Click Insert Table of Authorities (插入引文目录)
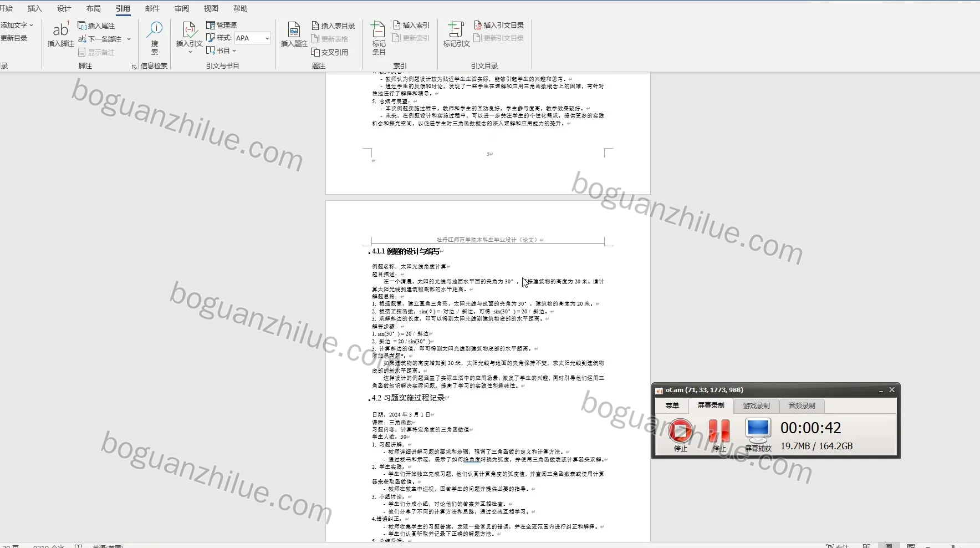Image resolution: width=980 pixels, height=548 pixels. [499, 25]
